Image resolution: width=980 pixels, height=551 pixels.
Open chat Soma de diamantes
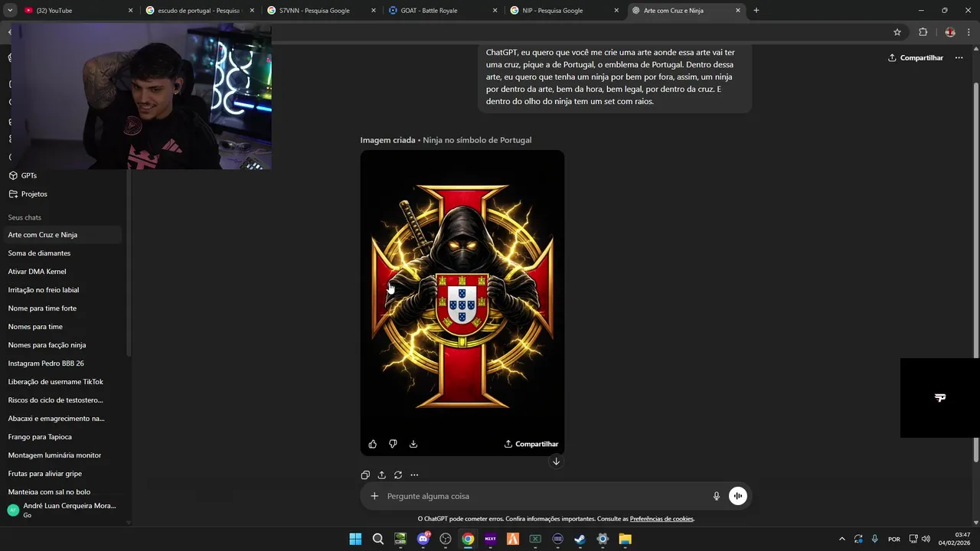coord(61,253)
